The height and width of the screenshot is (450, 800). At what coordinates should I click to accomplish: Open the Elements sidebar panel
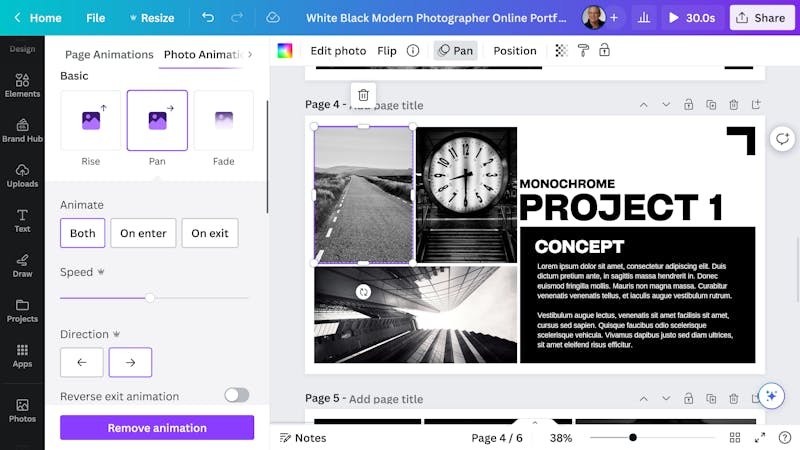[22, 85]
